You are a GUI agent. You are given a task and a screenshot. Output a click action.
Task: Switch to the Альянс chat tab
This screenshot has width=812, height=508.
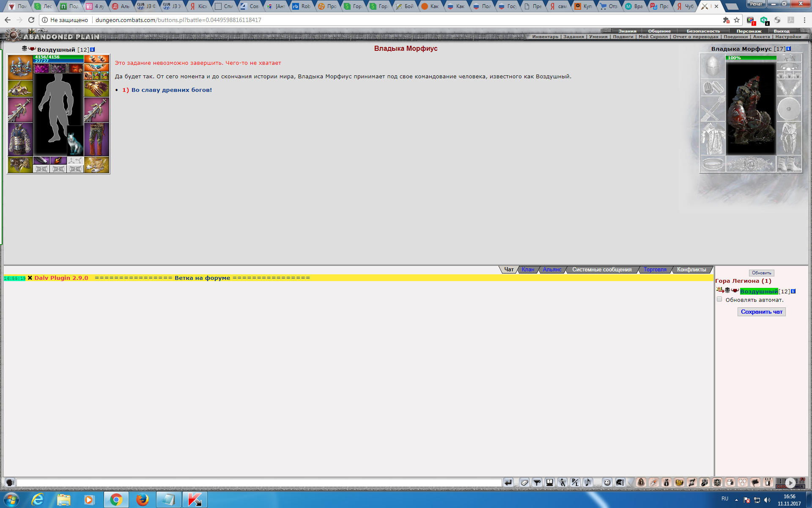[552, 270]
